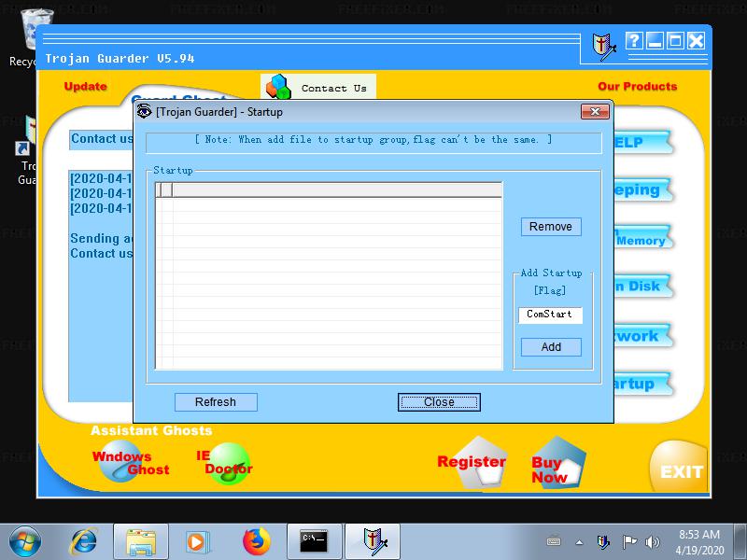Viewport: 747px width, 560px height.
Task: Open the Network tab on right side
Action: pyautogui.click(x=643, y=336)
